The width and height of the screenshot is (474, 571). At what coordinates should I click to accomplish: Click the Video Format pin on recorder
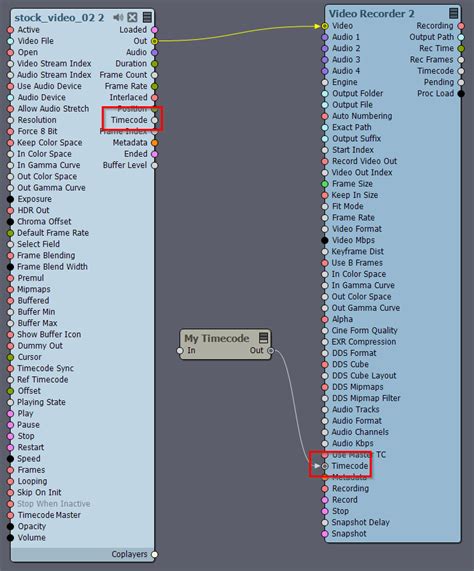click(325, 229)
